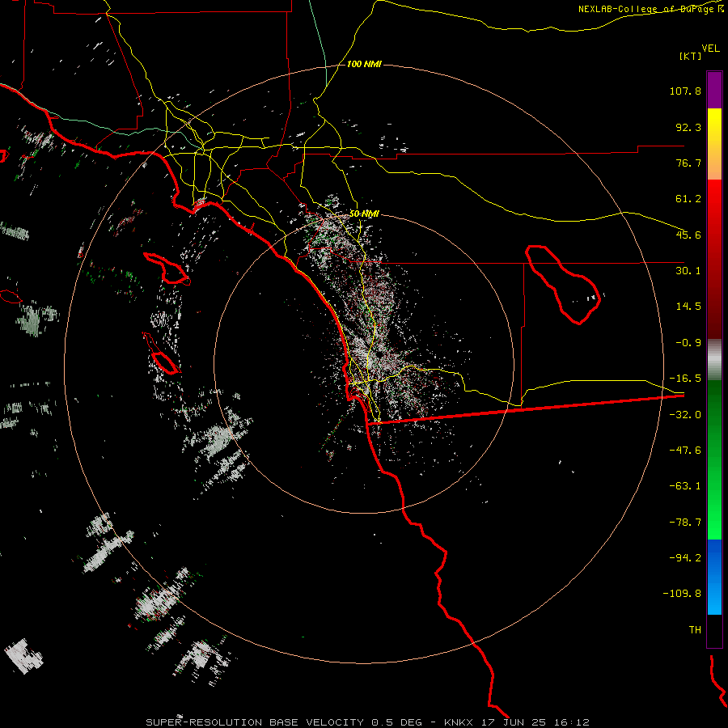Image resolution: width=728 pixels, height=728 pixels.
Task: Click the -16.5 velocity scale value
Action: [x=685, y=379]
